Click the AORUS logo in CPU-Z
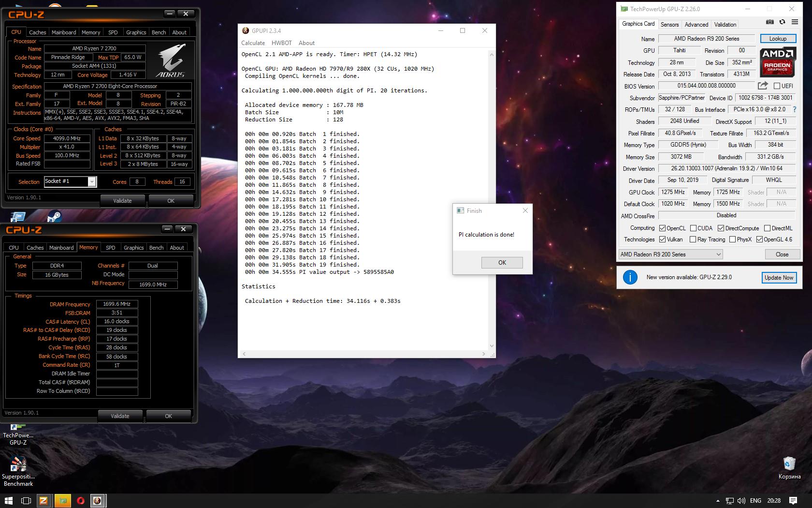 (x=171, y=60)
